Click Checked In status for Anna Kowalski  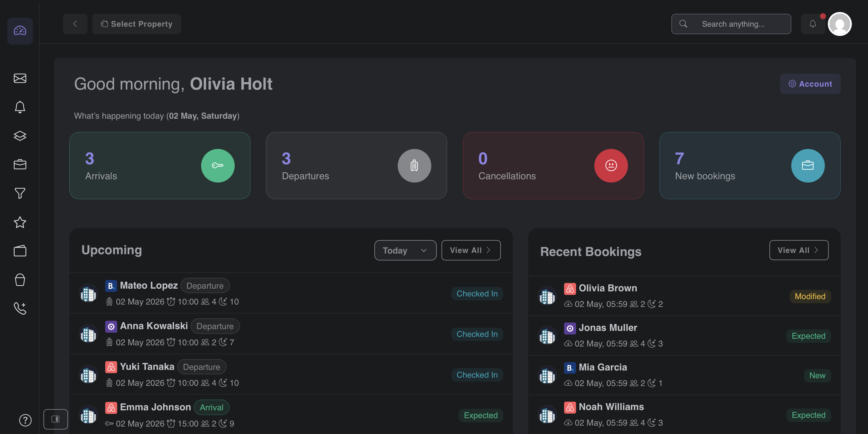477,334
